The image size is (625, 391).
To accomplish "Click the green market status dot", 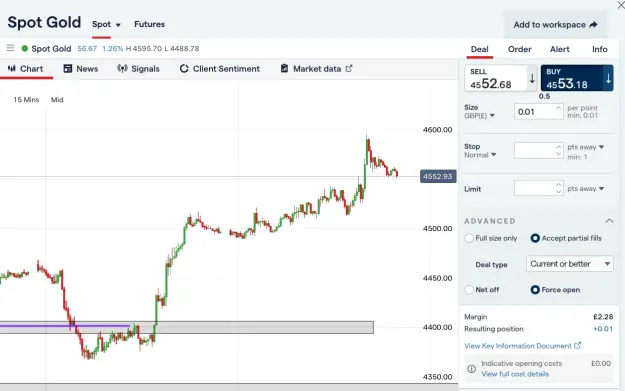I will click(x=25, y=49).
